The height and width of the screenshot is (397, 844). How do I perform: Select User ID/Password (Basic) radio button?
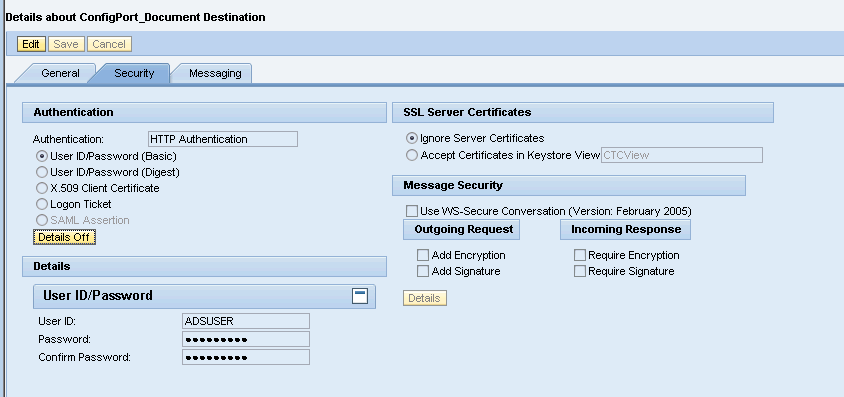[x=41, y=156]
